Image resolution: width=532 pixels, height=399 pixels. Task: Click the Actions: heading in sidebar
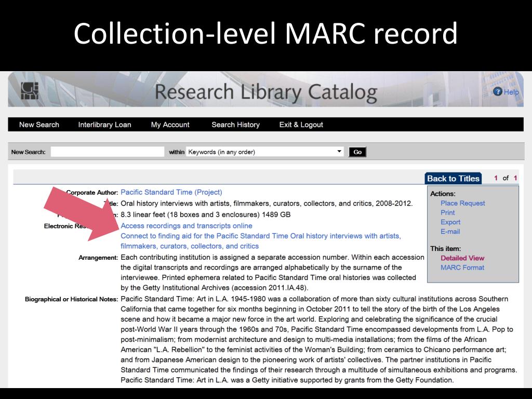point(443,194)
